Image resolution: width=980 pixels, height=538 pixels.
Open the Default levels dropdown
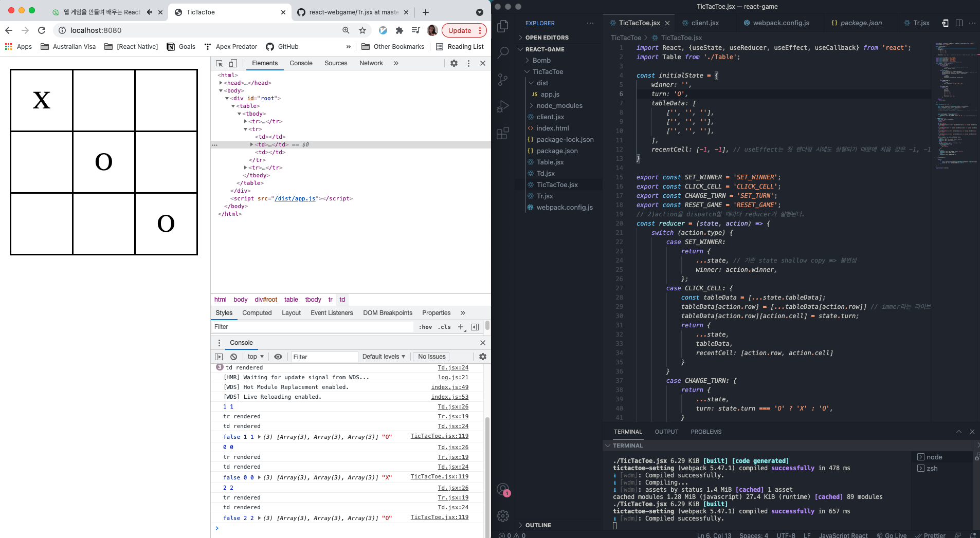click(x=384, y=357)
